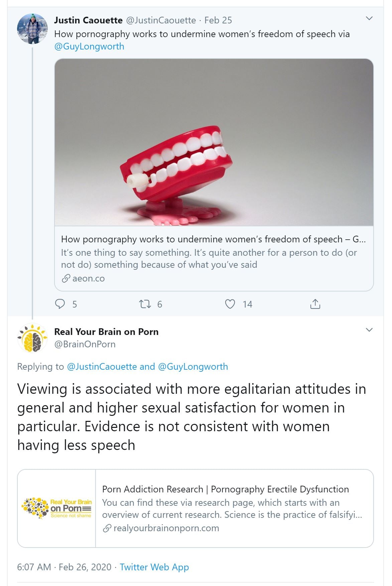Click the share icon below Justin's tweet

tap(315, 304)
